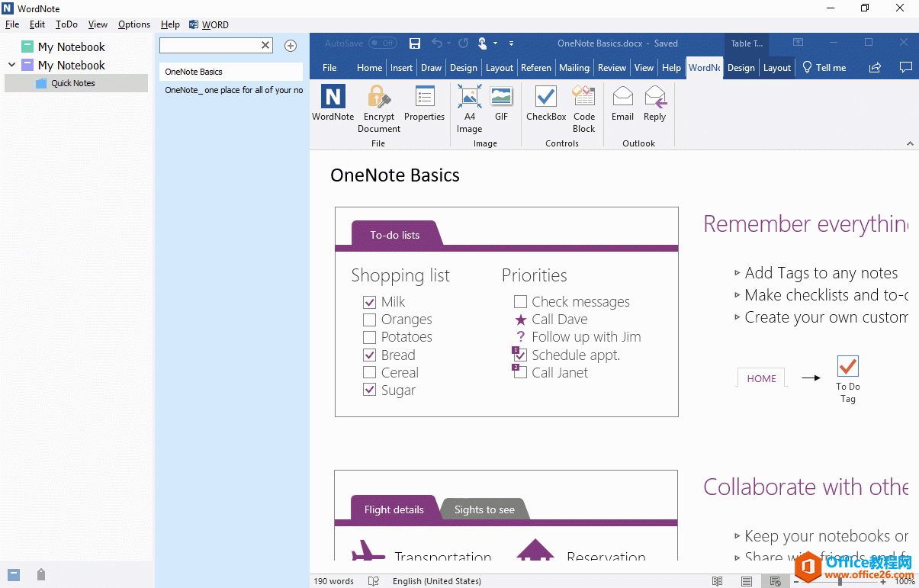The width and height of the screenshot is (919, 588).
Task: Open the Undo dropdown arrow
Action: tap(448, 43)
